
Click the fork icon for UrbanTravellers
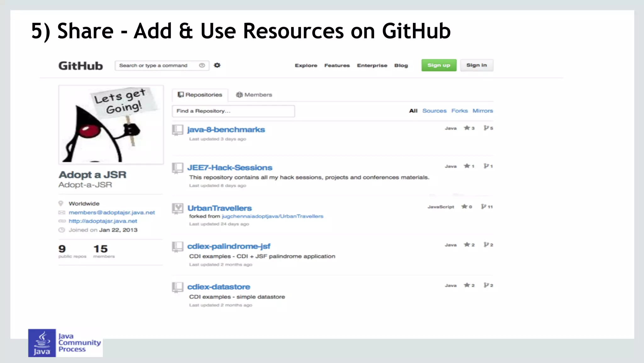point(484,207)
